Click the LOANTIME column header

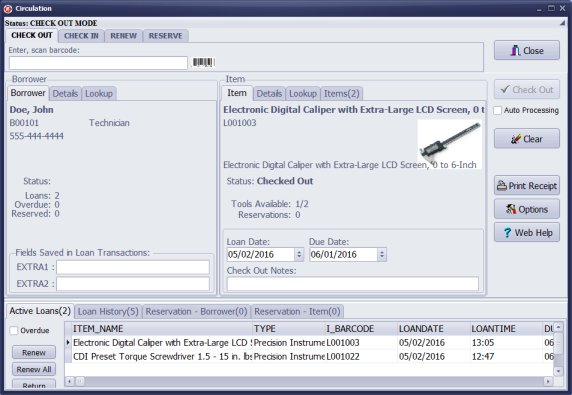(x=507, y=329)
